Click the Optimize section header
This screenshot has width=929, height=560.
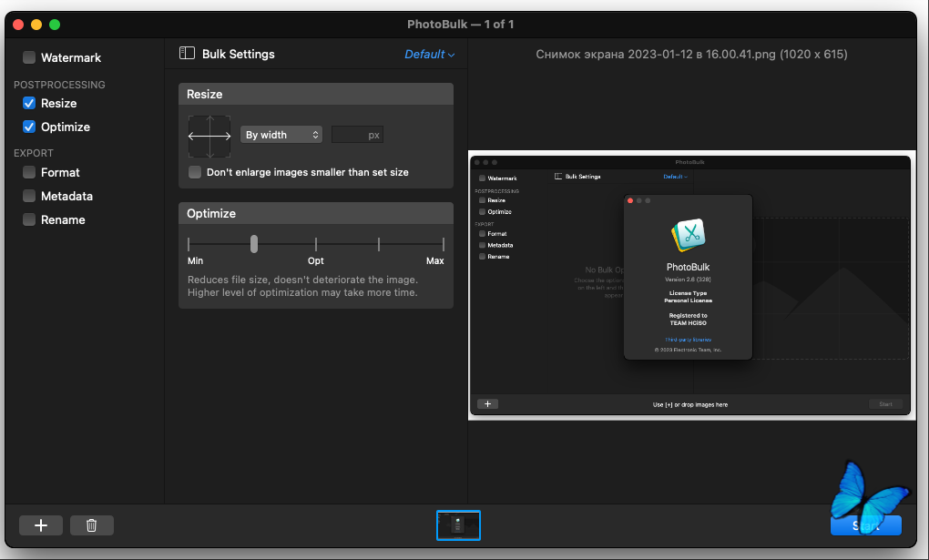click(316, 213)
